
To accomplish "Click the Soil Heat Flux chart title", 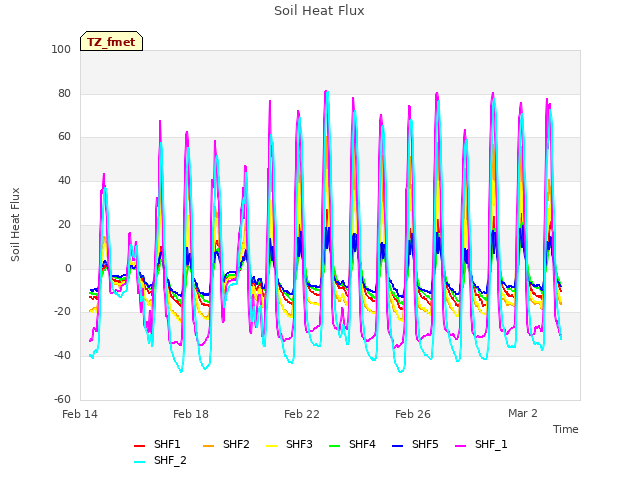I will pyautogui.click(x=319, y=11).
